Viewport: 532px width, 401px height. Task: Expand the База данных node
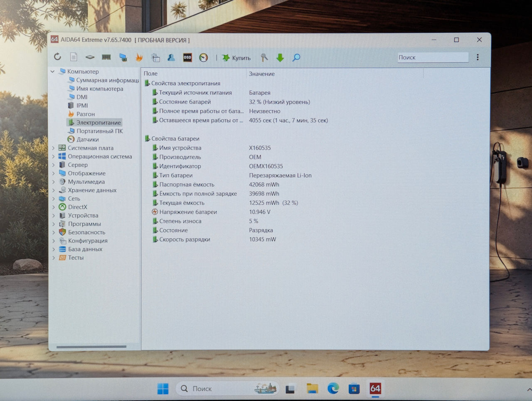pos(54,249)
